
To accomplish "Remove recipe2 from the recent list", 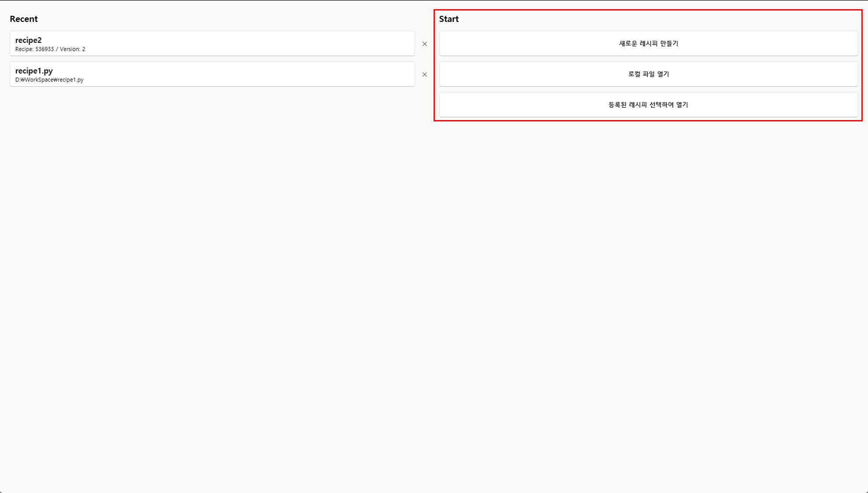I will (x=424, y=44).
